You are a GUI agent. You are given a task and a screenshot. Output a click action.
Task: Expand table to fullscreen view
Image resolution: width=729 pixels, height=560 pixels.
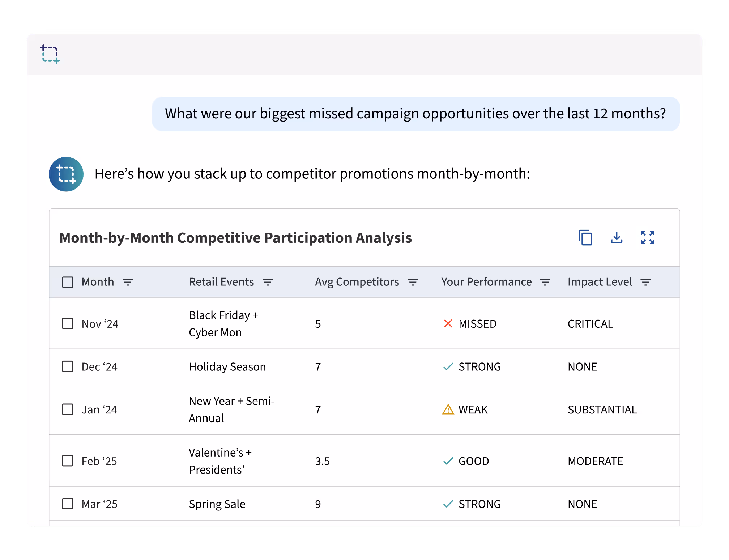click(647, 238)
